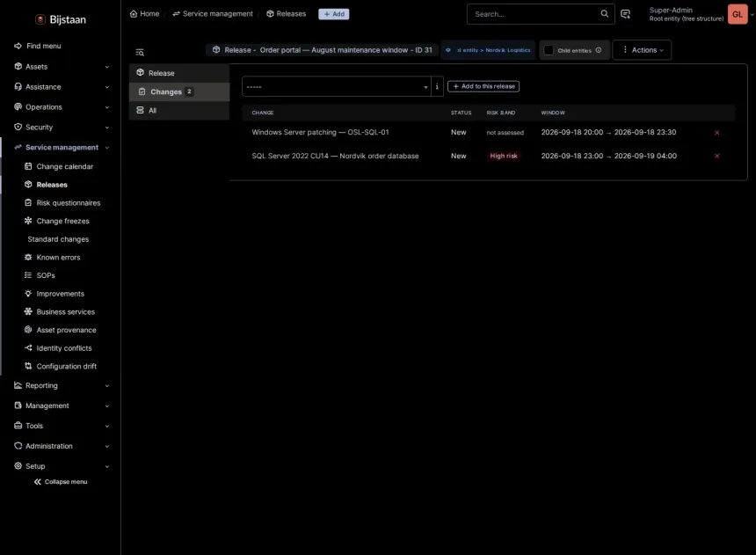Image resolution: width=756 pixels, height=555 pixels.
Task: Click the Nordvik Logistics entity badge
Action: [488, 50]
